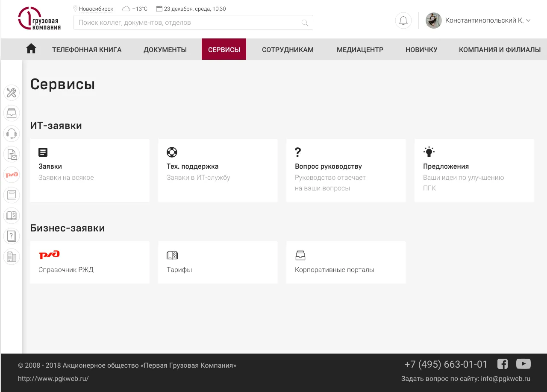Screen dimensions: 547x392
Task: Open the tariffs book with dollar sidebar icon
Action: tap(12, 216)
